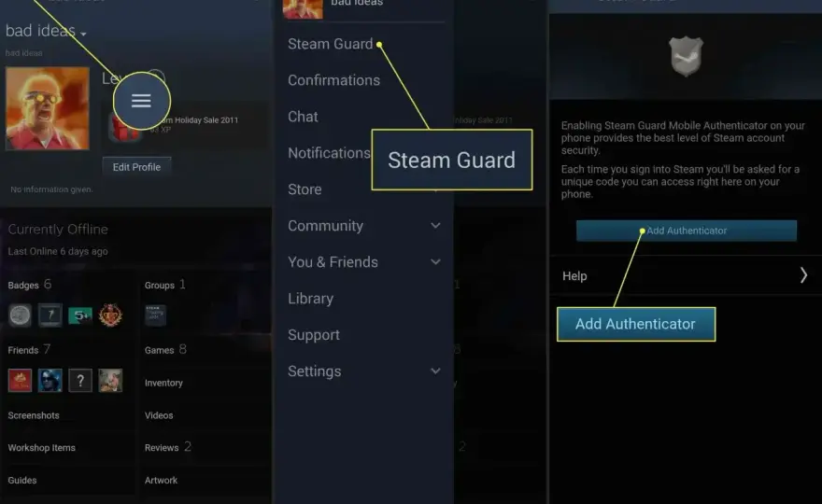Screen dimensions: 822x504
Task: Click the gray circular coin badge icon
Action: tap(20, 315)
